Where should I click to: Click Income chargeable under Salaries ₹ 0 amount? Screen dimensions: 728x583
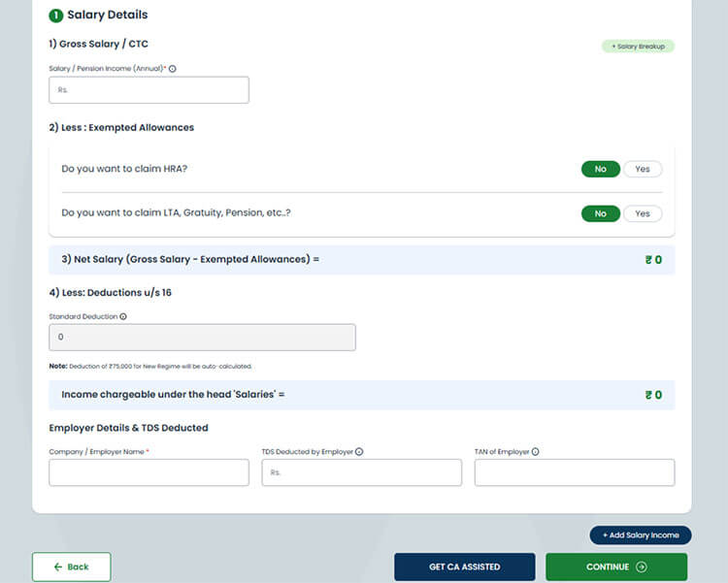tap(653, 395)
